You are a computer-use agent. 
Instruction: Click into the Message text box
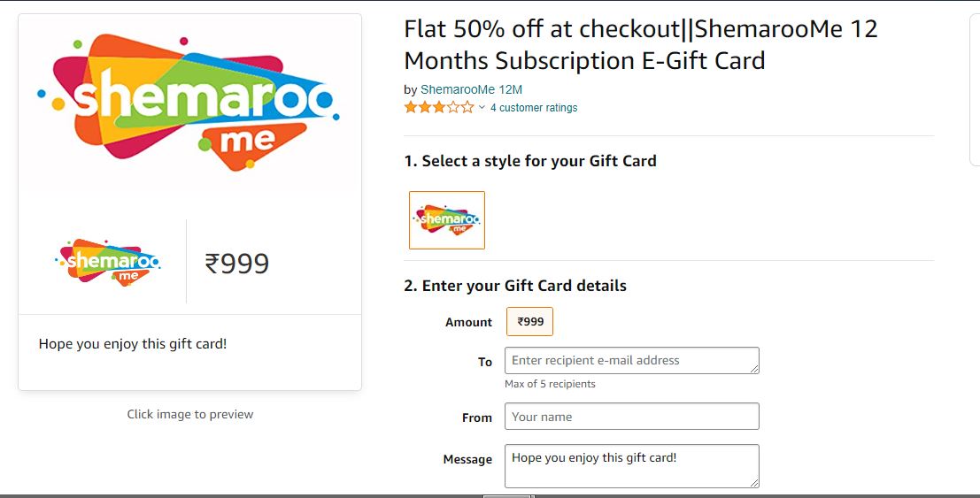point(632,466)
